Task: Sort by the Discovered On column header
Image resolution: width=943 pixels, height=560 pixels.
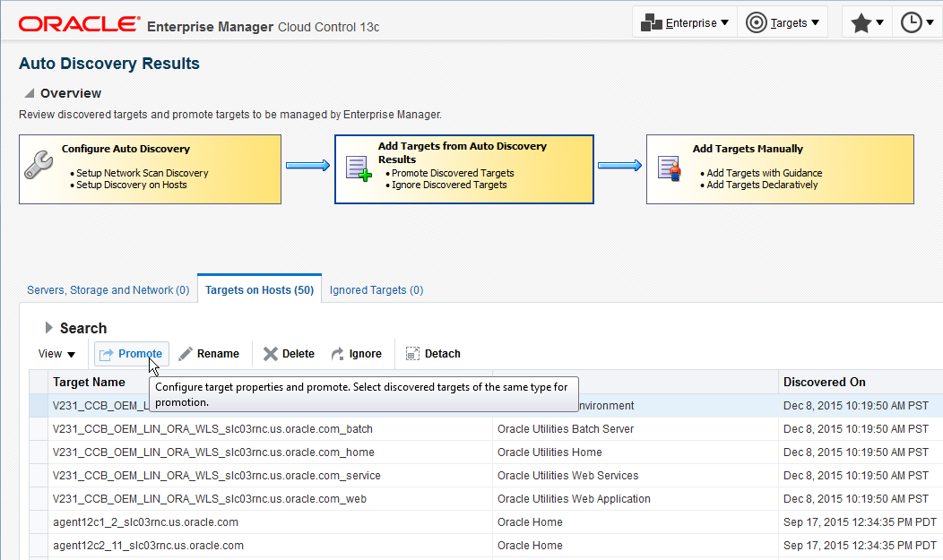Action: pyautogui.click(x=824, y=382)
